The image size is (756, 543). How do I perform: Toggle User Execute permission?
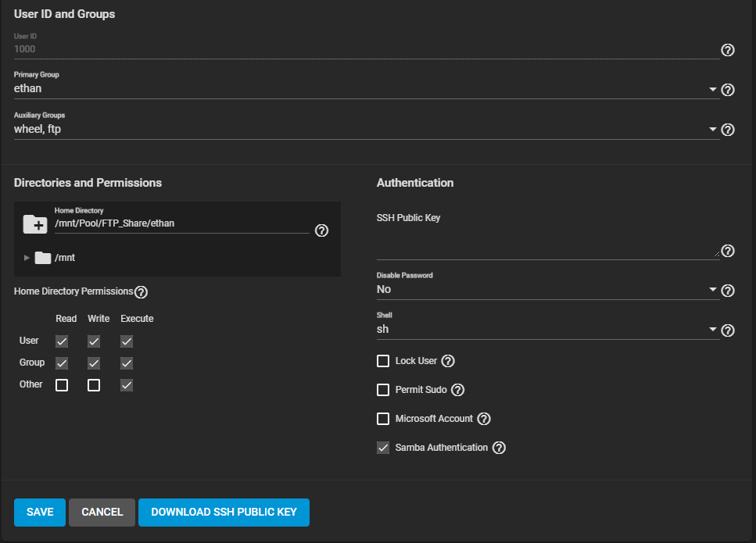click(127, 341)
